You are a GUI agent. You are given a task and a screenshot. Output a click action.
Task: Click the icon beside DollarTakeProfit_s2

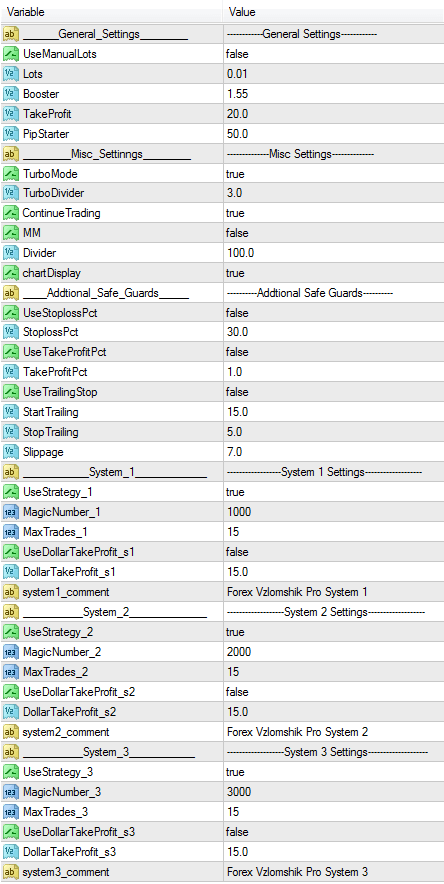click(x=11, y=711)
